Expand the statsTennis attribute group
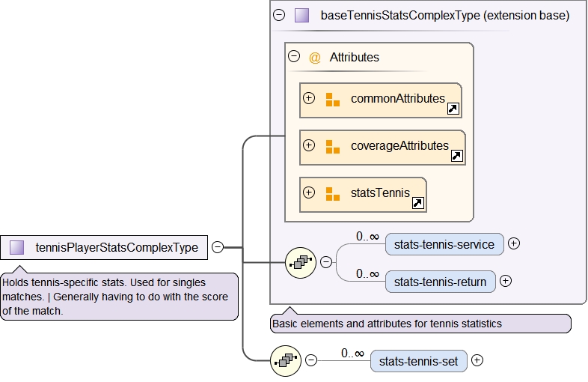The image size is (588, 382). pos(309,192)
